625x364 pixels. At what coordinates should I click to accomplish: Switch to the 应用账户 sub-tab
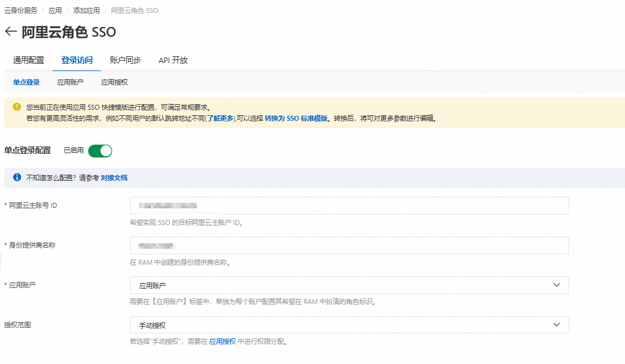click(70, 82)
